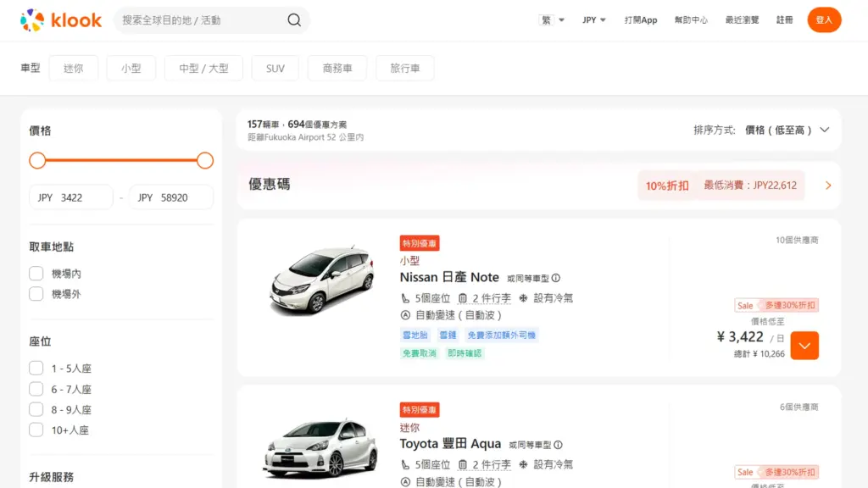
Task: Select the SUV car type filter
Action: 275,68
